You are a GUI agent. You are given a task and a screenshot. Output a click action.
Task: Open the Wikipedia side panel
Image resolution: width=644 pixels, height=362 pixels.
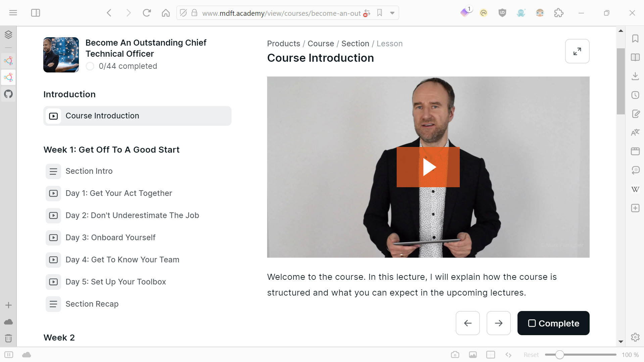coord(635,189)
